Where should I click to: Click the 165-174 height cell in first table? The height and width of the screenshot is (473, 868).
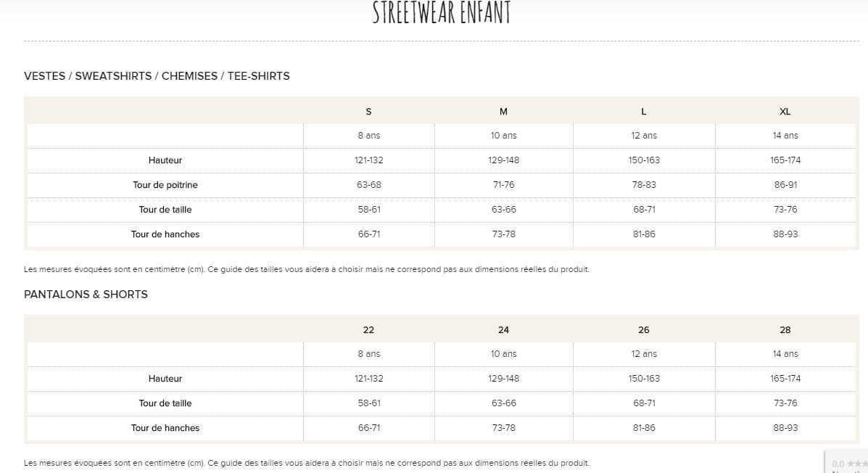pos(785,160)
